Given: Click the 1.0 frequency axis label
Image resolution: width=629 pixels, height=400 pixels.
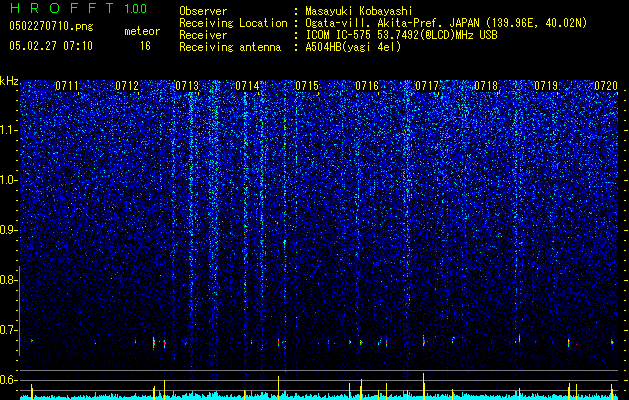Looking at the screenshot, I should (9, 180).
